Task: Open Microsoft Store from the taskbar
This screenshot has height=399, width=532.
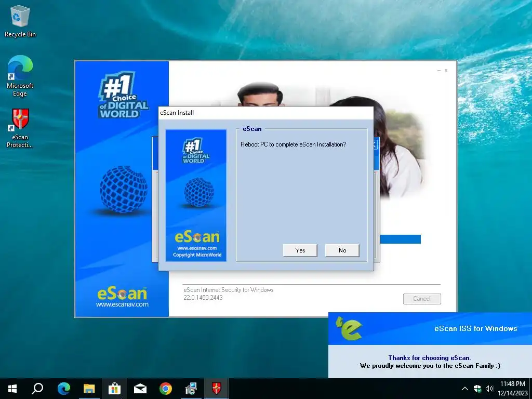Action: (114, 389)
